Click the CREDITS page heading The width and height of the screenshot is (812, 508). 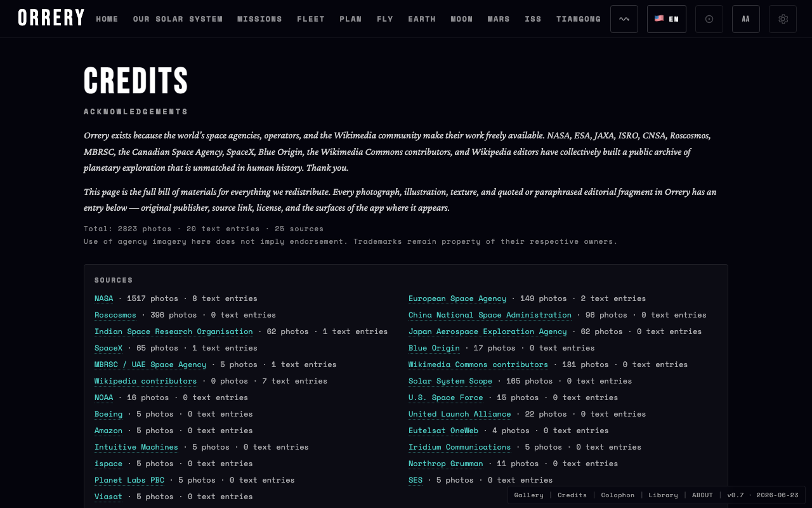(x=136, y=81)
